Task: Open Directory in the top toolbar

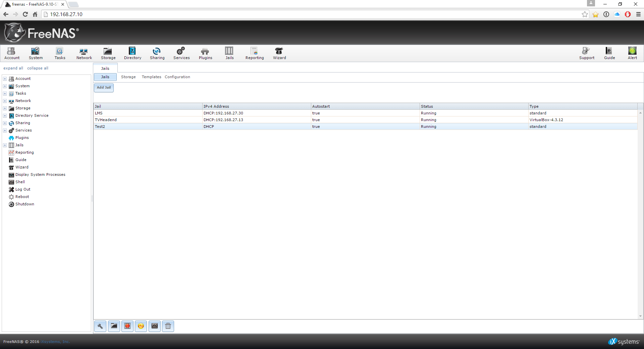Action: (x=132, y=53)
